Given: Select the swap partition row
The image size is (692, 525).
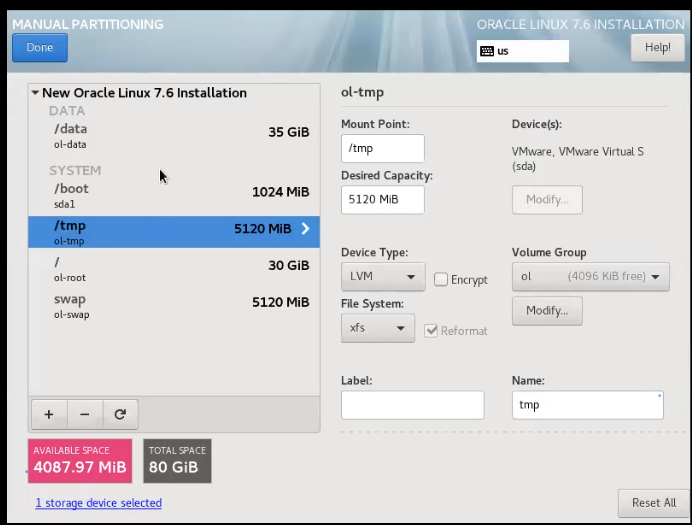Looking at the screenshot, I should (174, 306).
